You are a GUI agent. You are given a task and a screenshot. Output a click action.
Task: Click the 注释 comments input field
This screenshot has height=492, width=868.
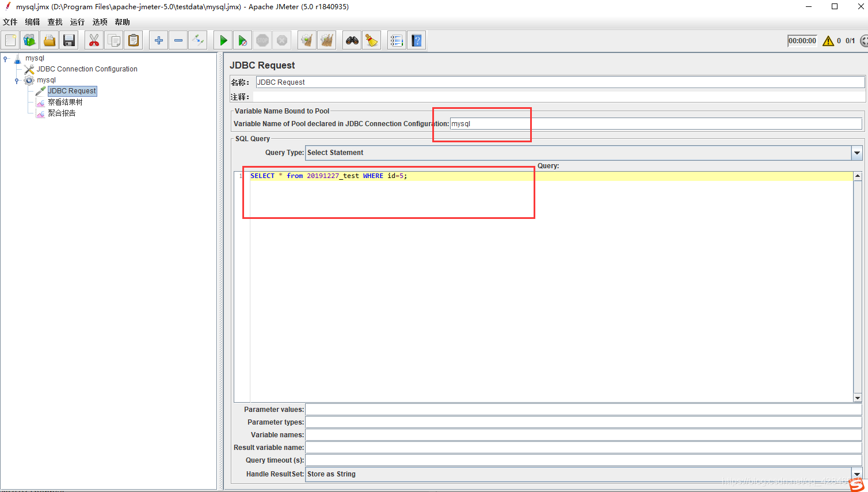559,97
